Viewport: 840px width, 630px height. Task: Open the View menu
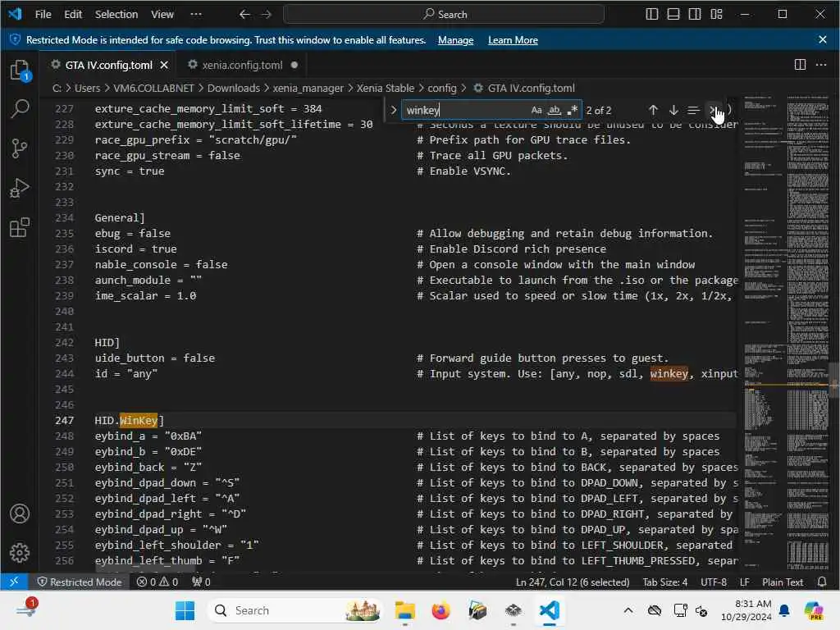coord(162,15)
